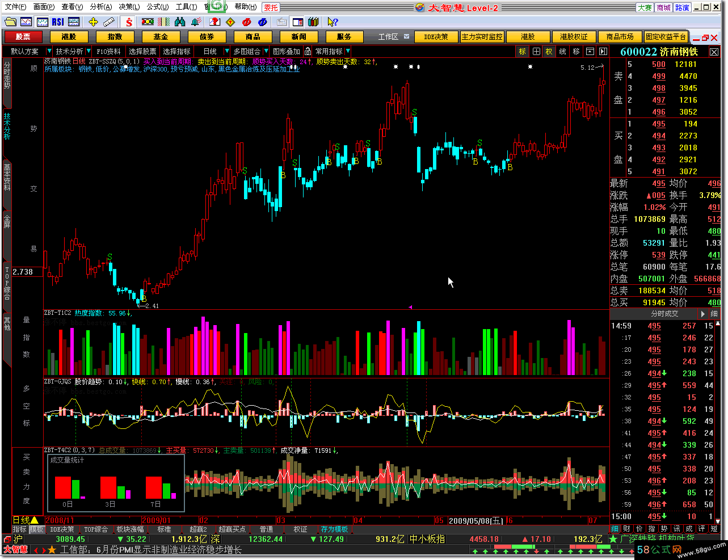Image resolution: width=728 pixels, height=560 pixels.
Task: Toggle the small window box icon
Action: point(590,51)
